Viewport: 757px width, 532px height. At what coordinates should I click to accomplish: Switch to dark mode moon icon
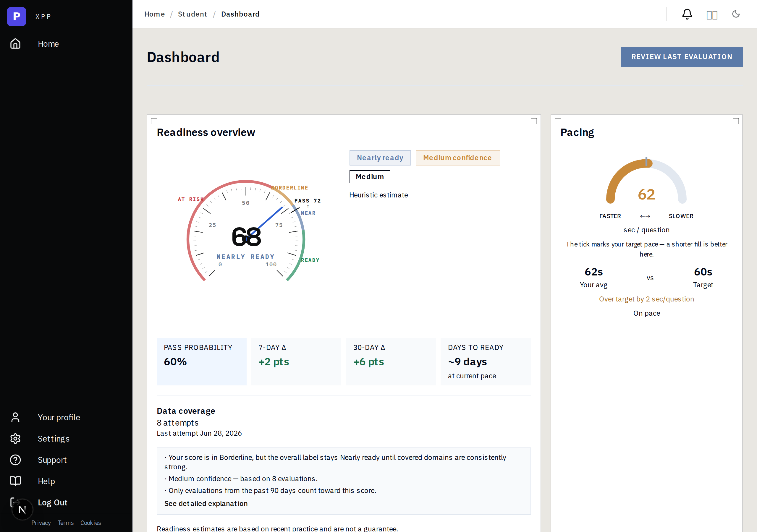tap(736, 14)
